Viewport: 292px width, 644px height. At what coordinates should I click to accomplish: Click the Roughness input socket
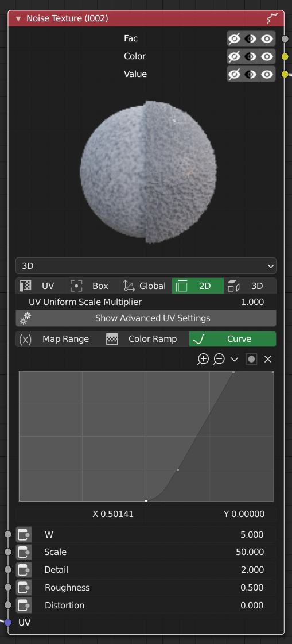8,588
